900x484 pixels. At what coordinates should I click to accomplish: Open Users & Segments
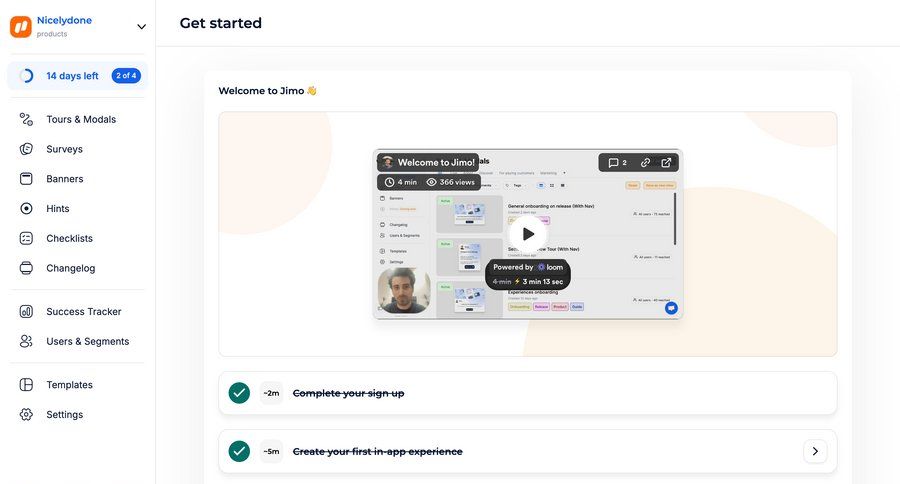pos(88,342)
